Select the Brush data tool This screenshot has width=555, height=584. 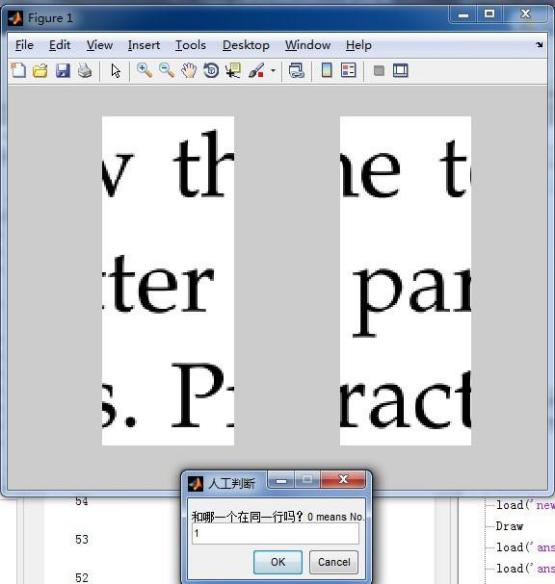256,70
